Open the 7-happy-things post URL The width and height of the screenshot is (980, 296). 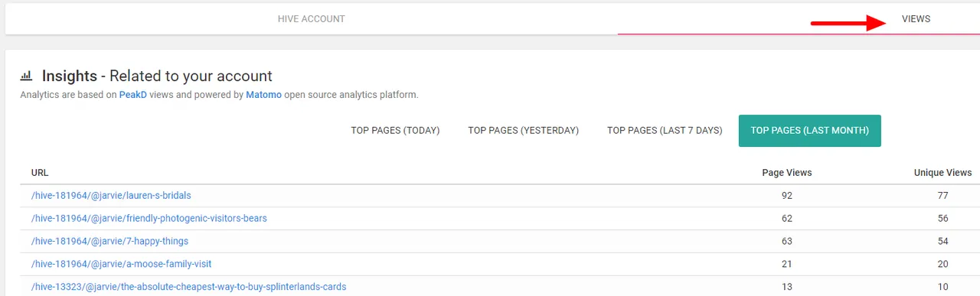(x=109, y=242)
